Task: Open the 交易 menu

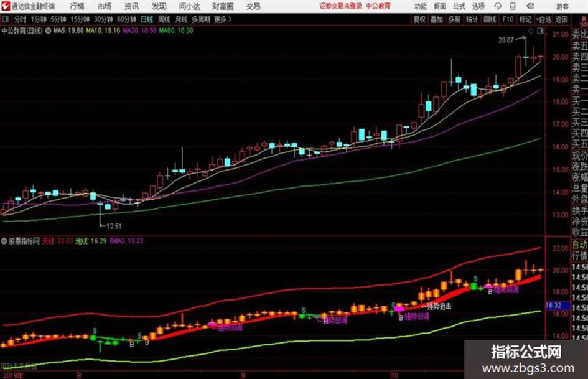Action: coord(253,6)
